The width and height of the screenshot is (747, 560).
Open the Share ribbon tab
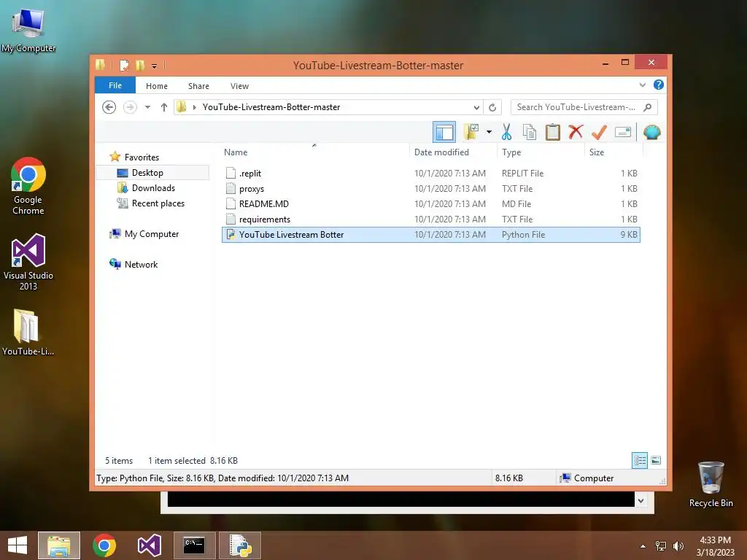click(198, 86)
